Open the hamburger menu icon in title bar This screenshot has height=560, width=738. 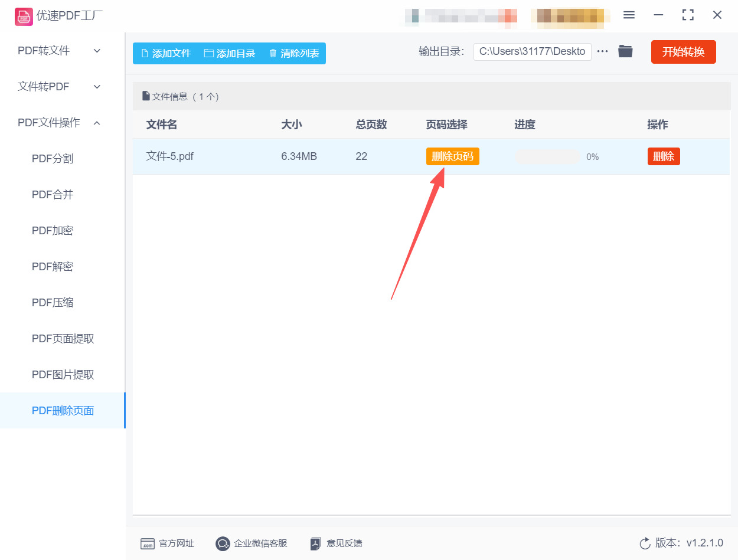[629, 15]
